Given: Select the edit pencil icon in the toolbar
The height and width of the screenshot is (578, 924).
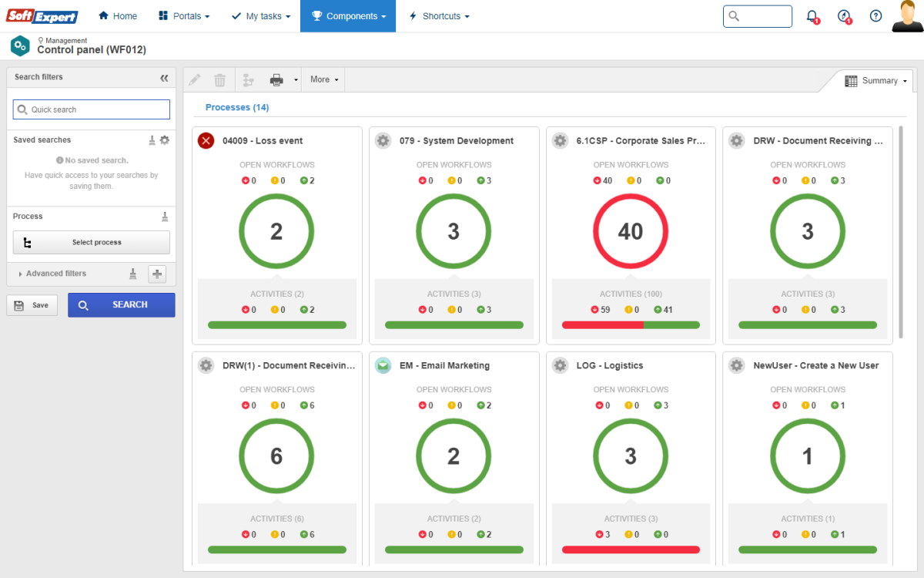Looking at the screenshot, I should (194, 79).
